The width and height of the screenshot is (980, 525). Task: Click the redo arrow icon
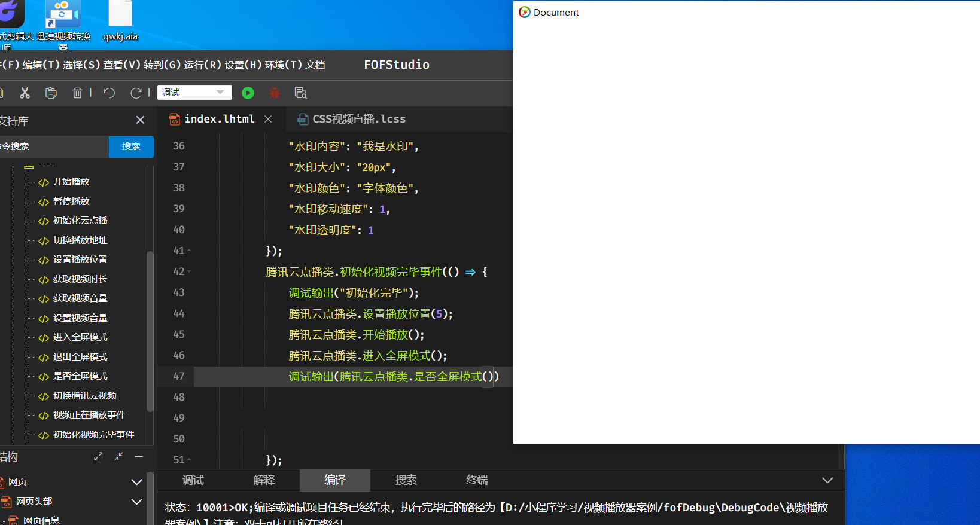[136, 93]
